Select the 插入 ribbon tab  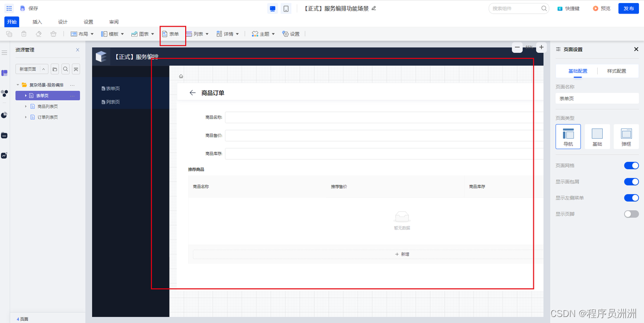[x=37, y=22]
